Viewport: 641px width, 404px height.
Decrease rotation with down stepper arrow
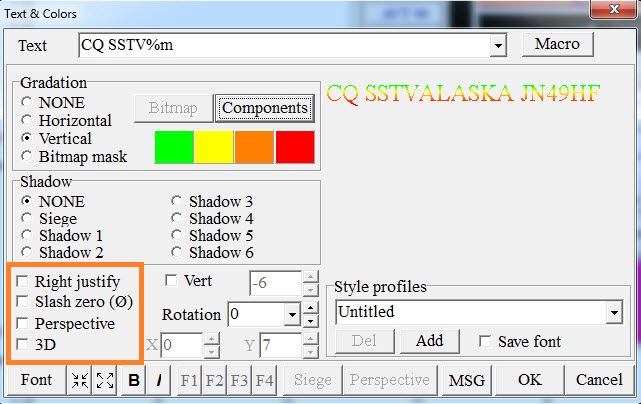(311, 321)
